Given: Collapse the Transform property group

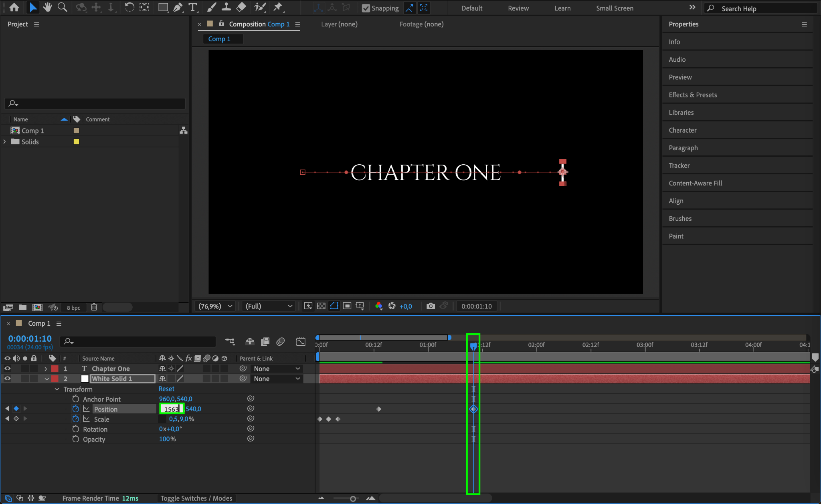Looking at the screenshot, I should (x=57, y=389).
